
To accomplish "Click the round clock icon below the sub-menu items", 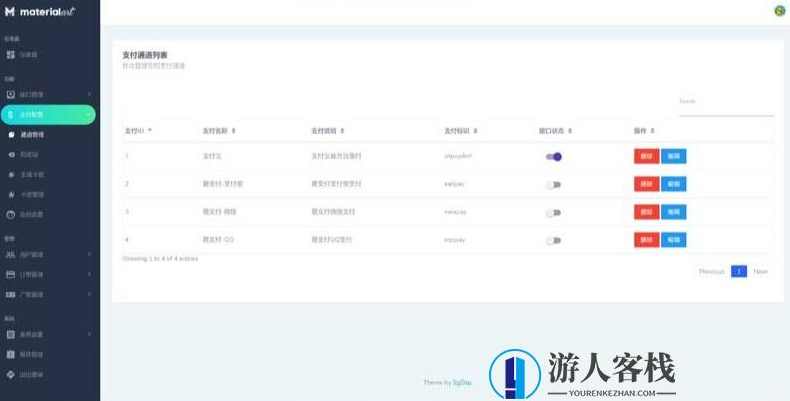I will [x=11, y=215].
